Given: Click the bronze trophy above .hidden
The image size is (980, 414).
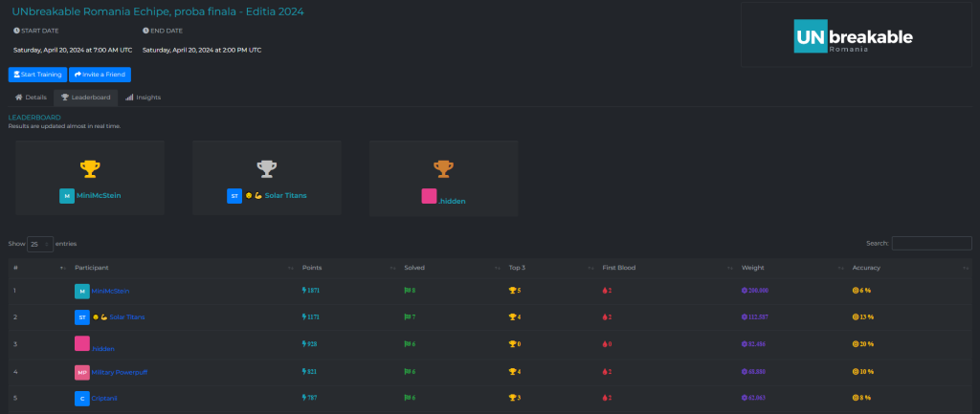Looking at the screenshot, I should tap(443, 168).
